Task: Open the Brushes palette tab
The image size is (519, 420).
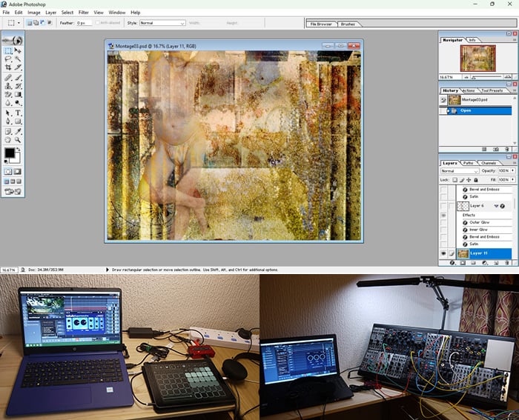Action: pos(348,24)
